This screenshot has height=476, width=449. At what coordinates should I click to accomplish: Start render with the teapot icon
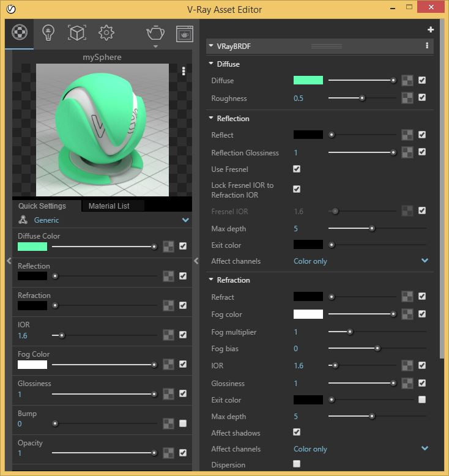pos(155,33)
